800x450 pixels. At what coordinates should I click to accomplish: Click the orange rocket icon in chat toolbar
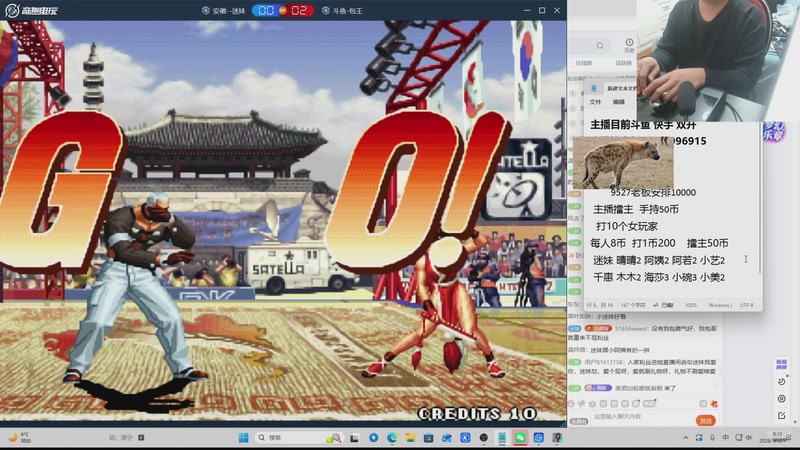coord(714,404)
